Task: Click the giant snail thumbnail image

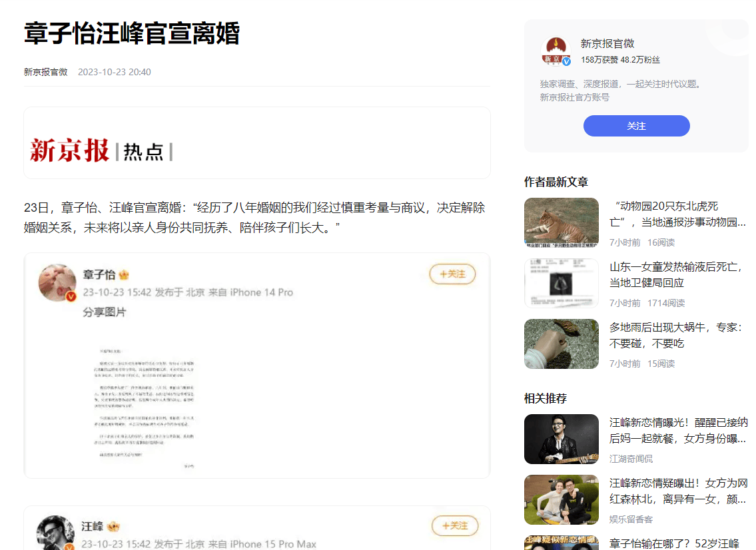Action: point(562,344)
